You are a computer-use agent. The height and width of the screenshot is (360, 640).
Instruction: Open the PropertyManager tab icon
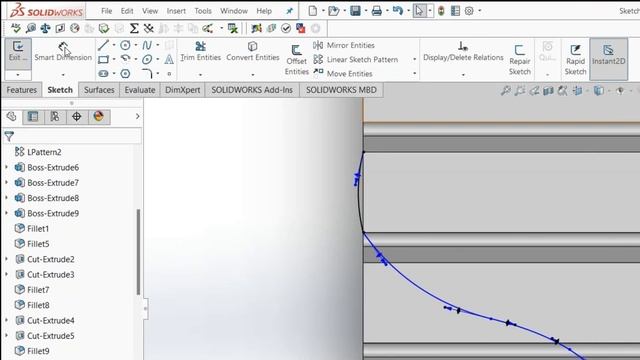click(x=33, y=117)
